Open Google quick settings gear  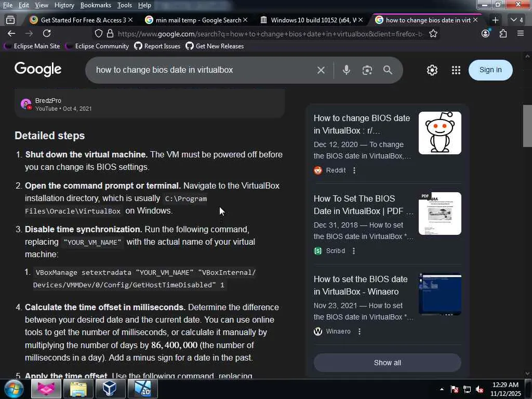point(432,70)
